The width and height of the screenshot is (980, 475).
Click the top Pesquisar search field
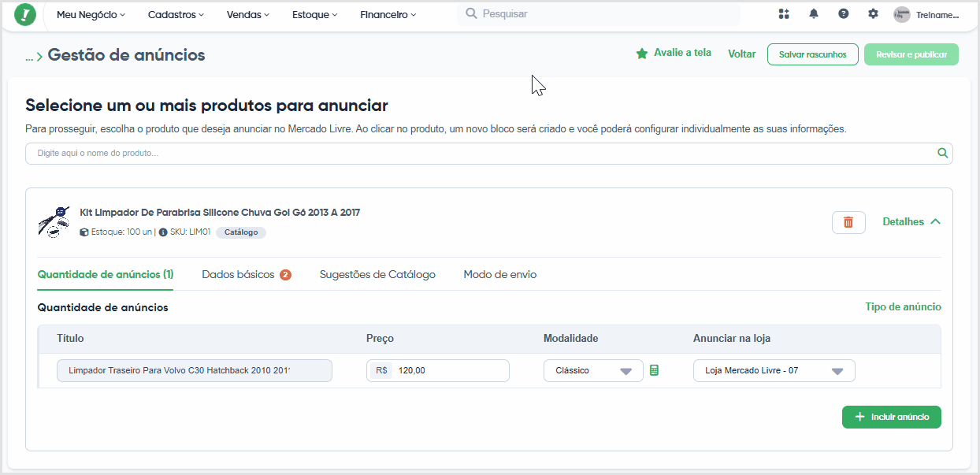tap(599, 14)
